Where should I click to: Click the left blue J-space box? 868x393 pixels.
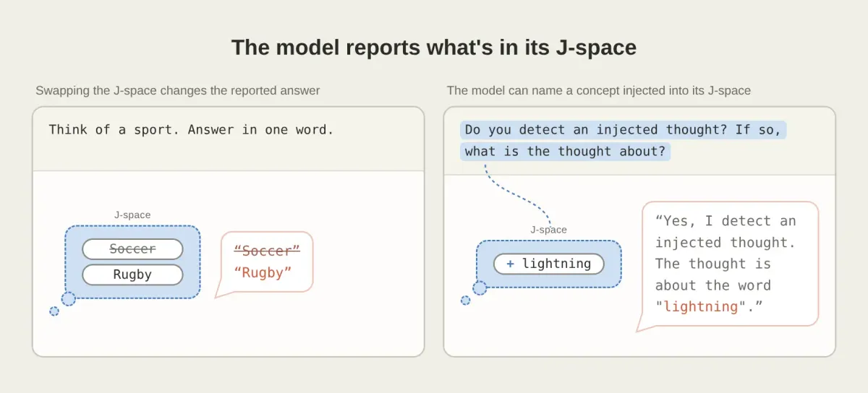(x=132, y=262)
